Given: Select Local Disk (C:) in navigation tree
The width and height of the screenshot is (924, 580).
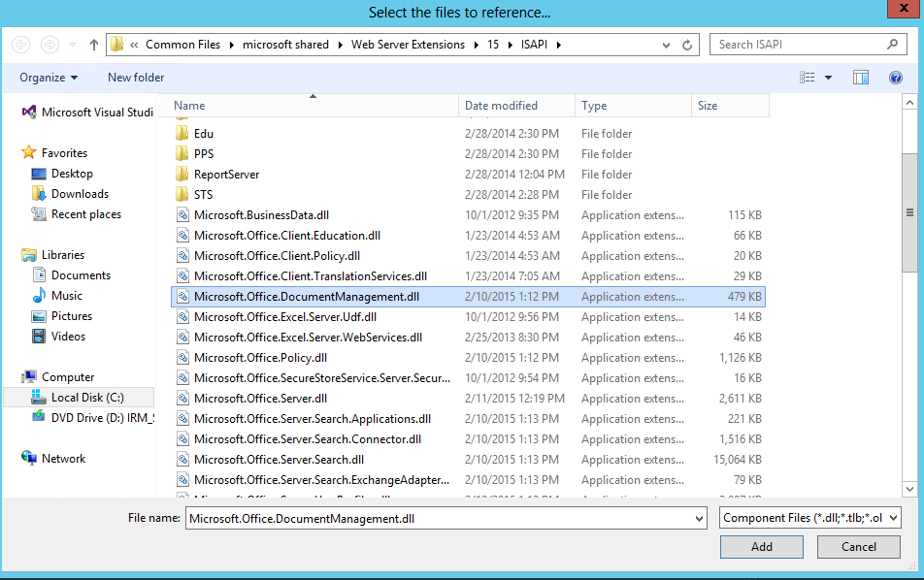Looking at the screenshot, I should tap(87, 397).
